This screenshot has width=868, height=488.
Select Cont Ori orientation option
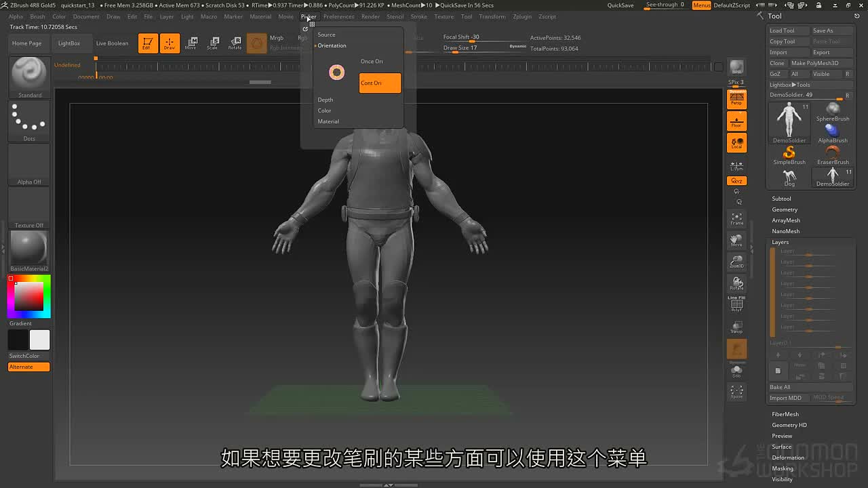pyautogui.click(x=380, y=83)
